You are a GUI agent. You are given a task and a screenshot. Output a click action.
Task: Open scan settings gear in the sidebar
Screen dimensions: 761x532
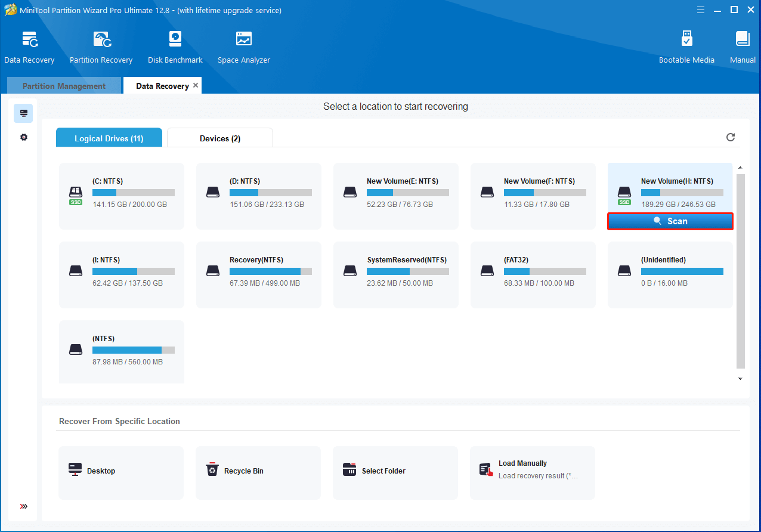(24, 137)
